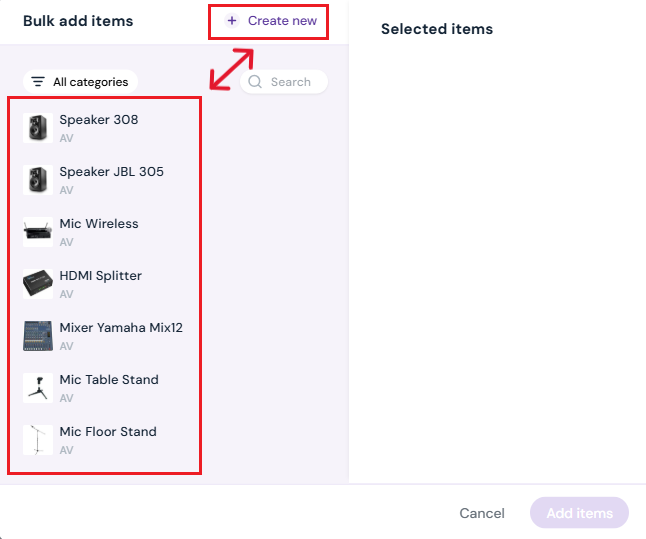The width and height of the screenshot is (646, 539).
Task: Click the Speaker 308 thumbnail image
Action: 38,128
